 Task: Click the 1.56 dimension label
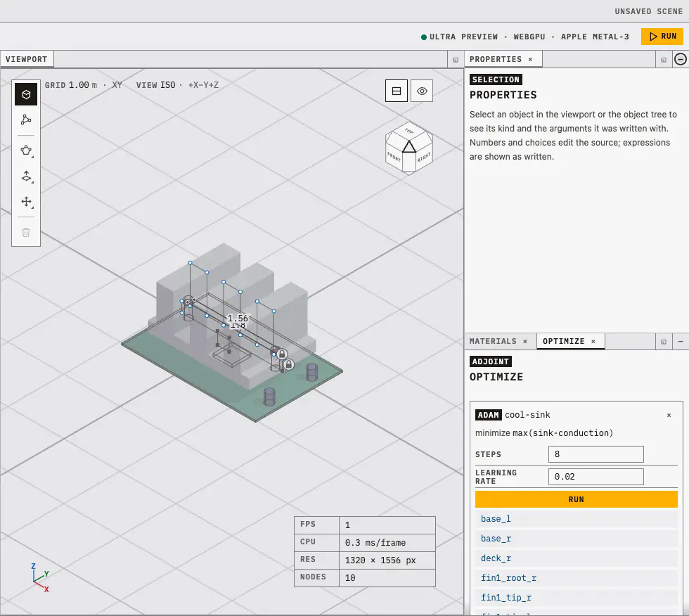[238, 318]
